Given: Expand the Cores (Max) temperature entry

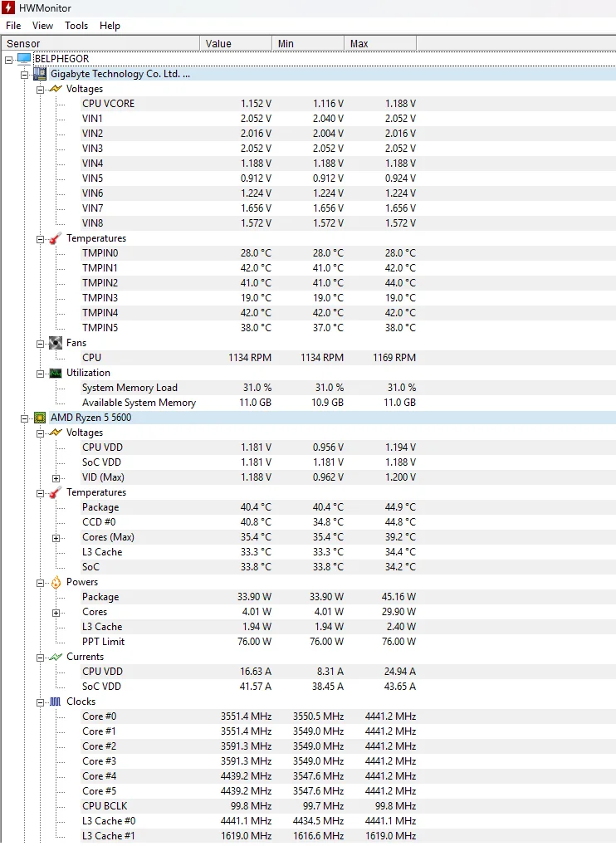Looking at the screenshot, I should (56, 539).
